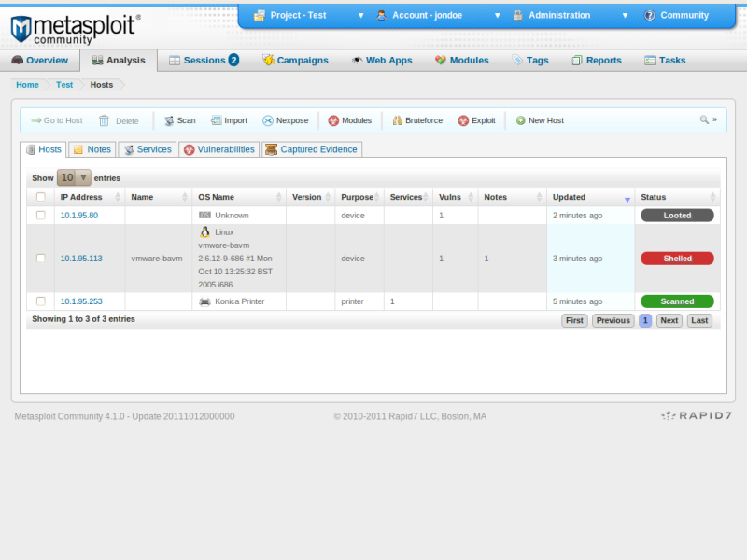
Task: Switch to the Notes tab
Action: click(92, 149)
